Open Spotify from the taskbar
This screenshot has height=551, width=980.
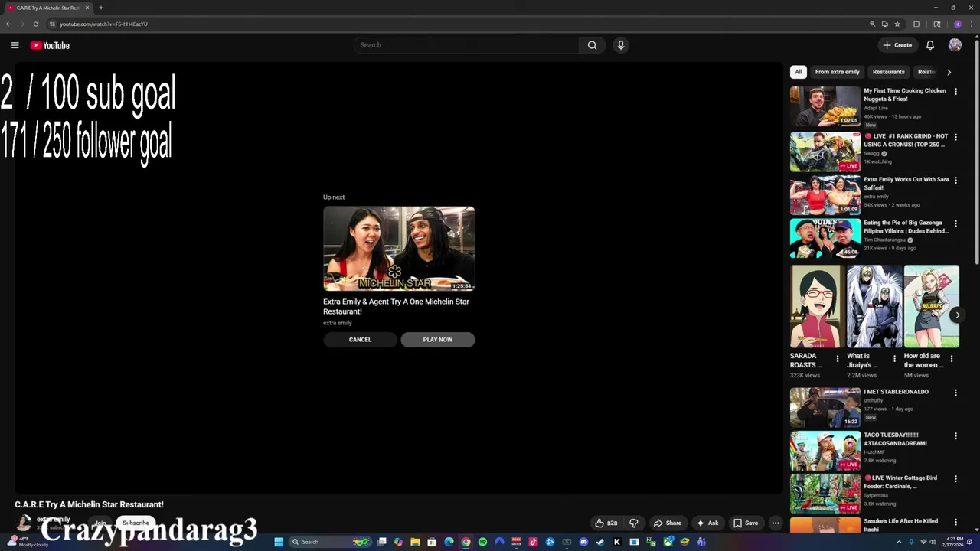[x=482, y=542]
